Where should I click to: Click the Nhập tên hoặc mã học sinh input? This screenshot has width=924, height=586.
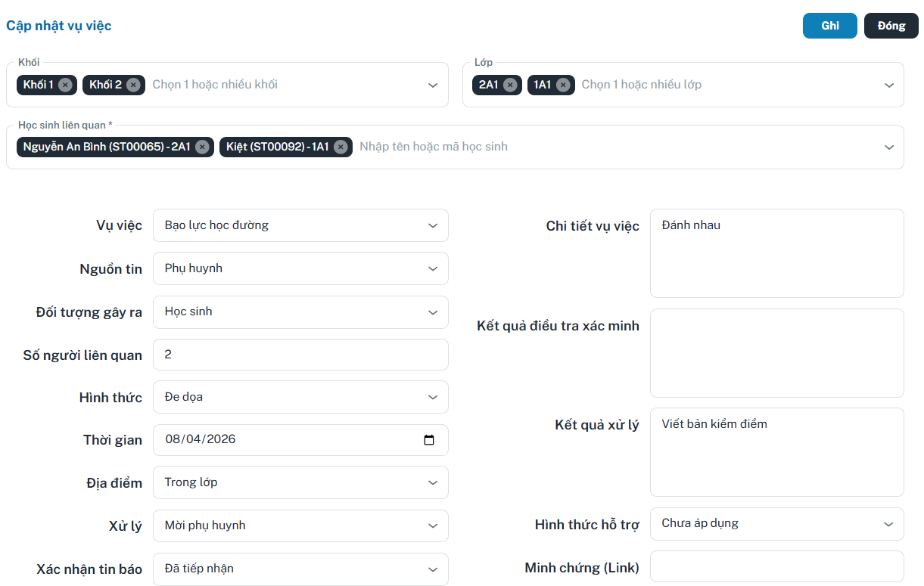point(434,147)
